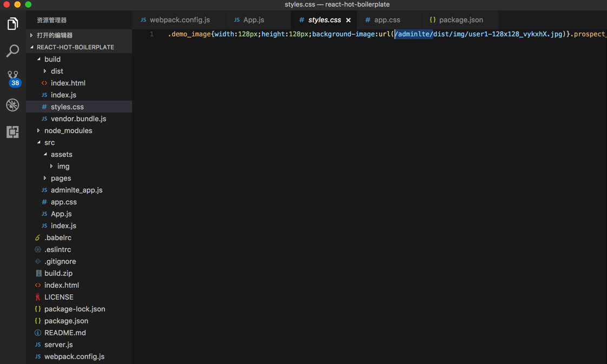The image size is (607, 364).
Task: Open index.js inside src folder
Action: pos(79,226)
